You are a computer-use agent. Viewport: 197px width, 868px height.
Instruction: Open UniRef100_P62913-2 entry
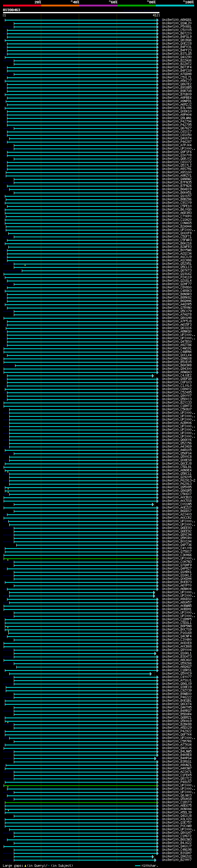(x=179, y=481)
